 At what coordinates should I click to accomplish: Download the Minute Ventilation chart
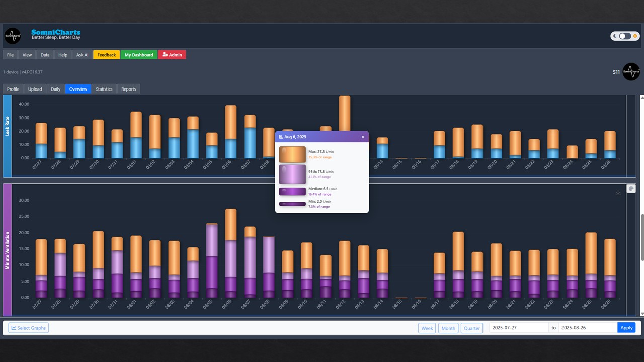click(618, 193)
